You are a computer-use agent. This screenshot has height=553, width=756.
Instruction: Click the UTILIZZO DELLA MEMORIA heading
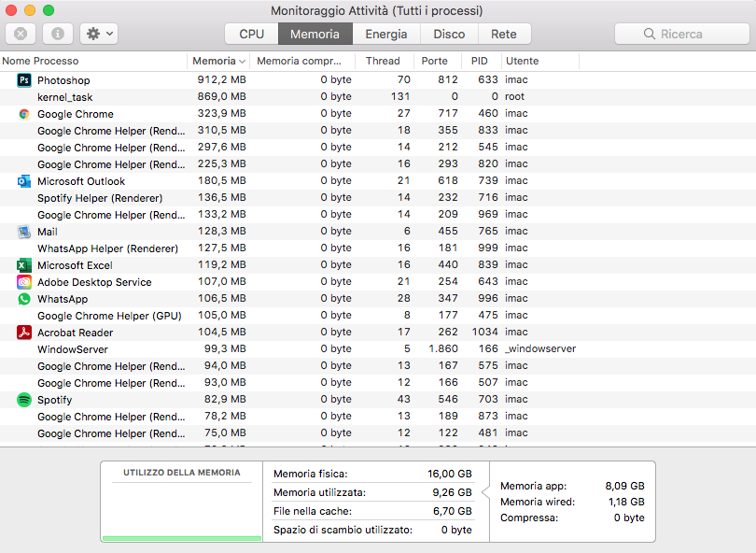(x=182, y=473)
